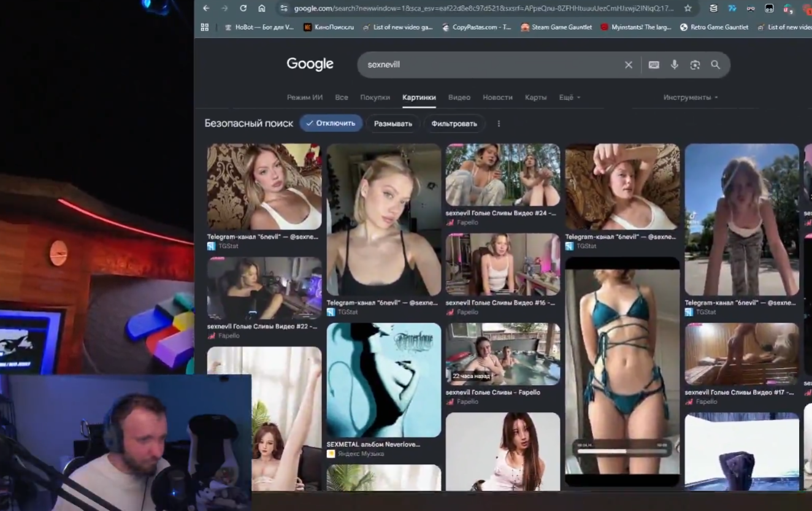Image resolution: width=812 pixels, height=511 pixels.
Task: Open the Steam Game Gauntlet bookmark
Action: (x=556, y=27)
